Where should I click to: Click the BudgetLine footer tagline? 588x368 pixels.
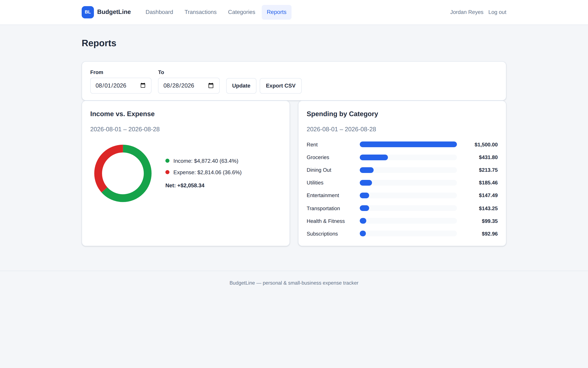click(294, 283)
